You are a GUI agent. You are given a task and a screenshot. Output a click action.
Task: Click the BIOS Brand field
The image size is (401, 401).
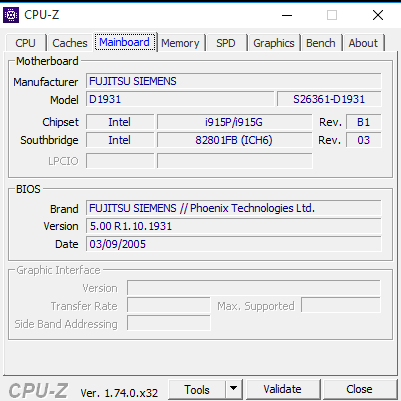pos(234,208)
